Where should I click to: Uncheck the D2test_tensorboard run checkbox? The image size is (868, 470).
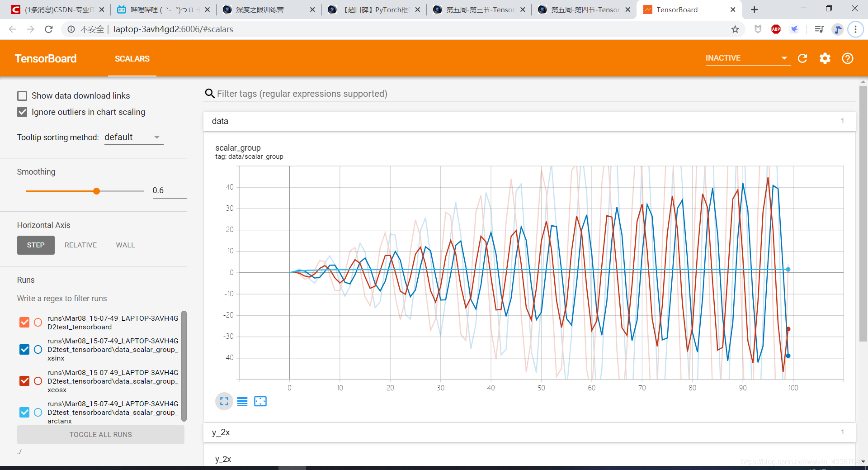[24, 322]
